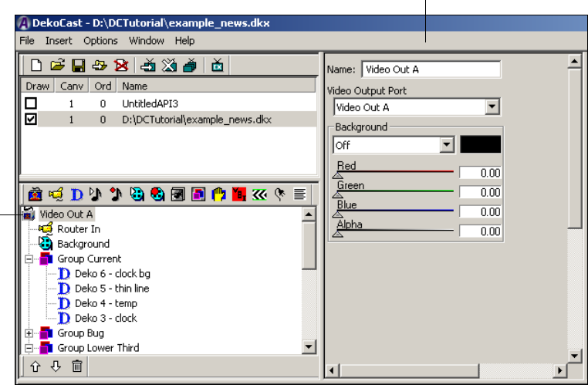Delete selected item with trash icon
The height and width of the screenshot is (385, 588).
tap(77, 366)
